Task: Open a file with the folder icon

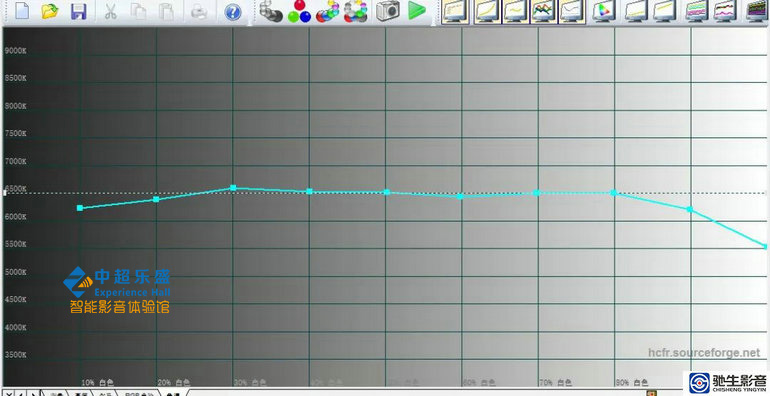Action: coord(50,11)
